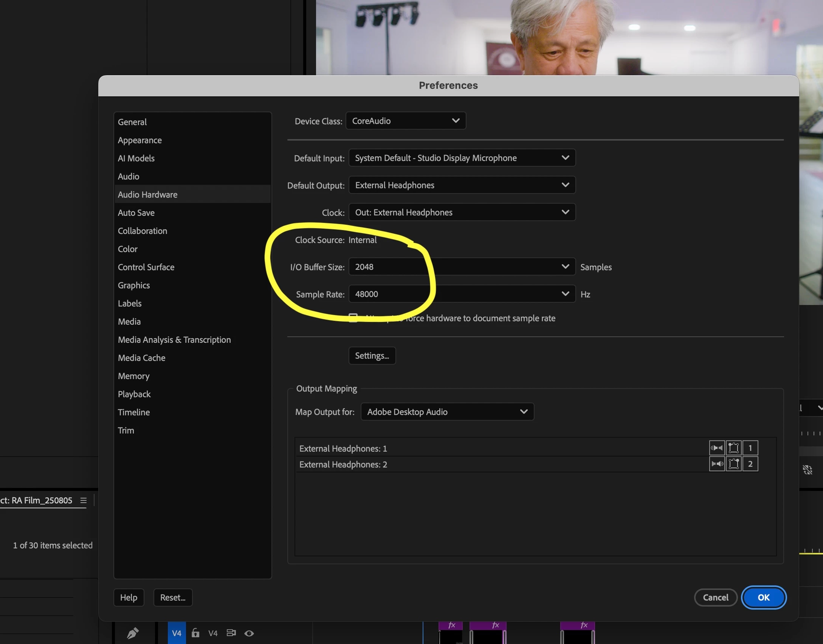Open the Device Class dropdown
The width and height of the screenshot is (823, 644).
tap(406, 121)
